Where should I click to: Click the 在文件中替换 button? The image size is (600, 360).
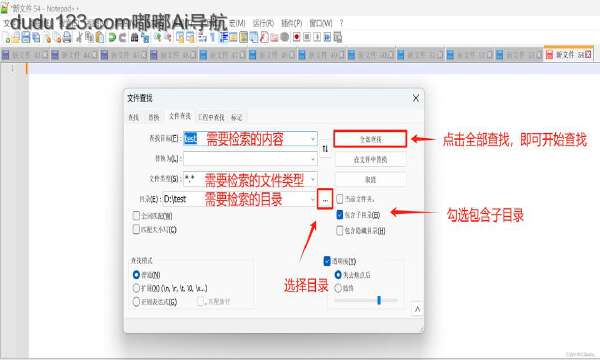pos(370,160)
